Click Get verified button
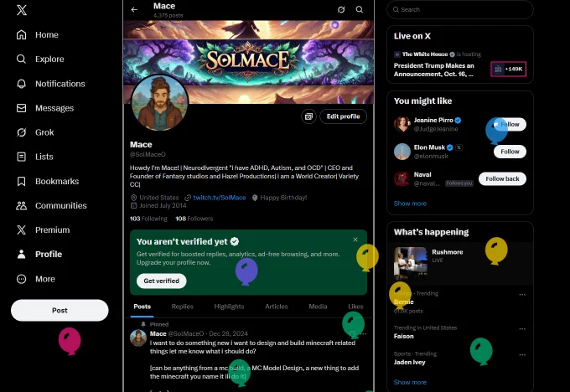The height and width of the screenshot is (392, 570). coord(162,281)
